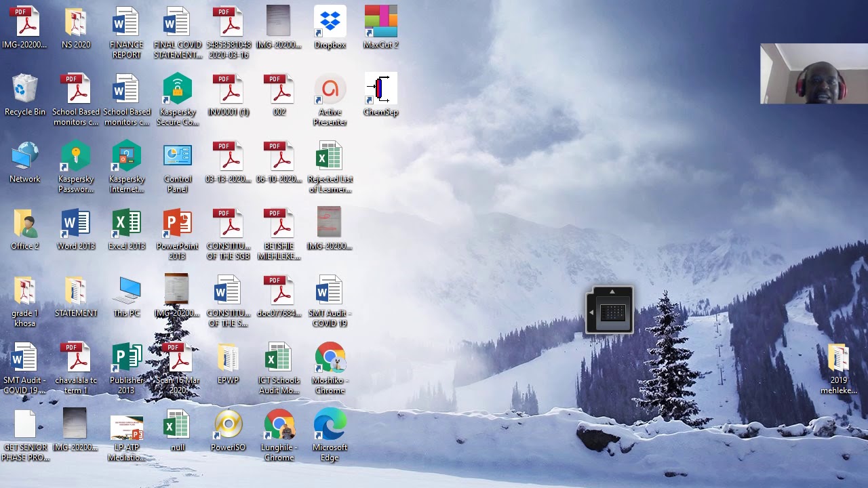Open FINAL COVID STATEMENT Word document
This screenshot has width=868, height=488.
pyautogui.click(x=178, y=33)
